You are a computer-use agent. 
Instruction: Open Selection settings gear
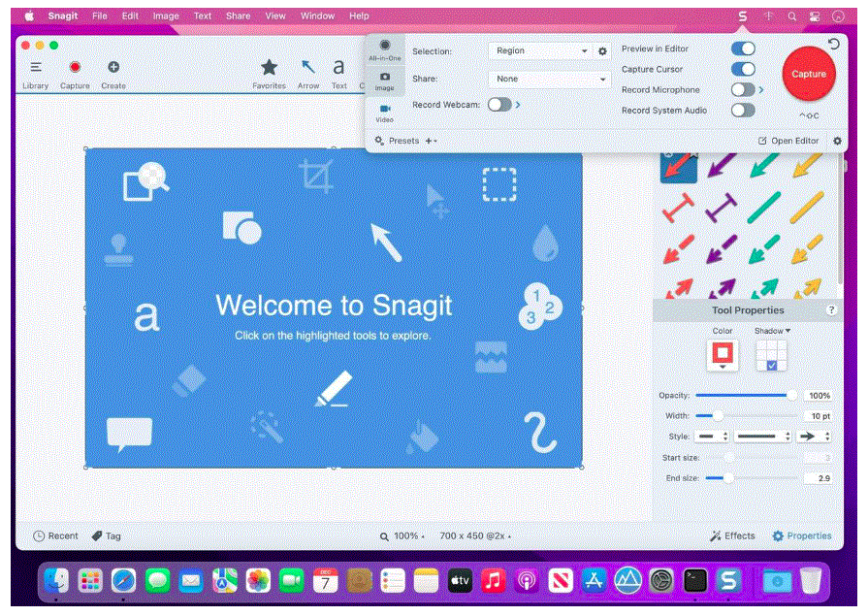pos(602,51)
